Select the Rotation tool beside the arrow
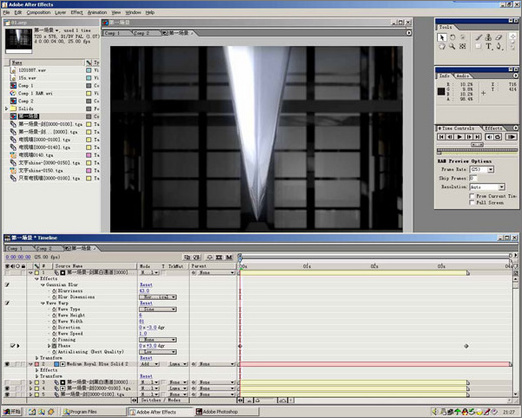 (452, 37)
